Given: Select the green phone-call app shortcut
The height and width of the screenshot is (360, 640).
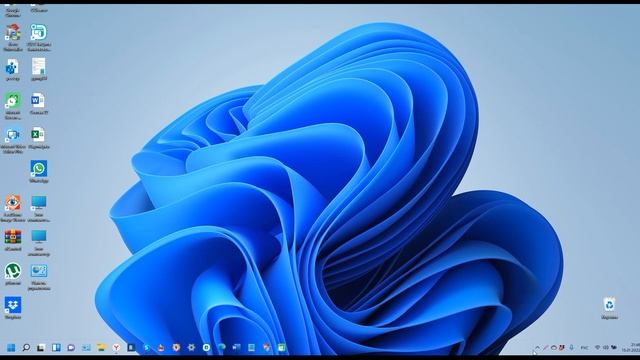Looking at the screenshot, I should (x=13, y=106).
